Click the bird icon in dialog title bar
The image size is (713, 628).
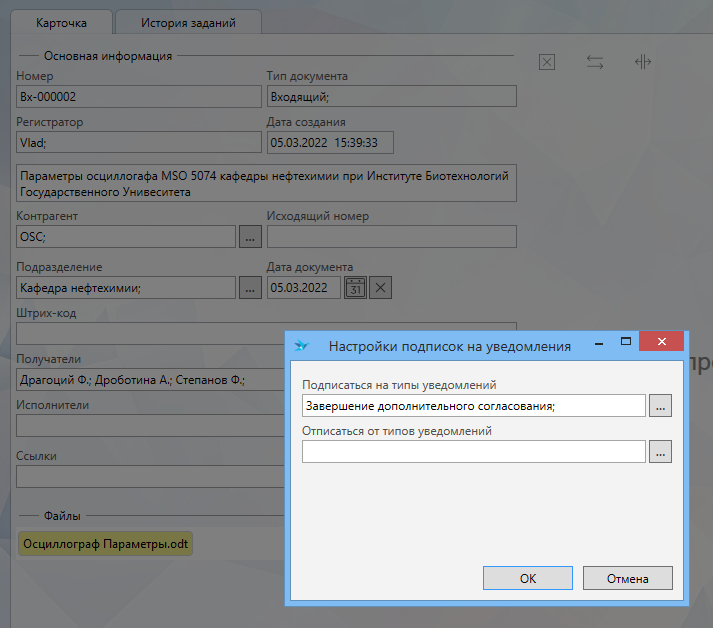coord(301,346)
